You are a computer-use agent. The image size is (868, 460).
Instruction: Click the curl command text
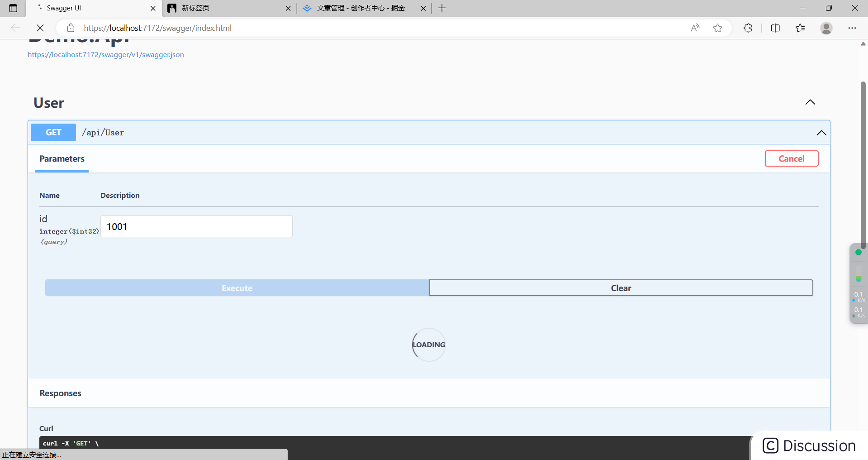pos(71,443)
